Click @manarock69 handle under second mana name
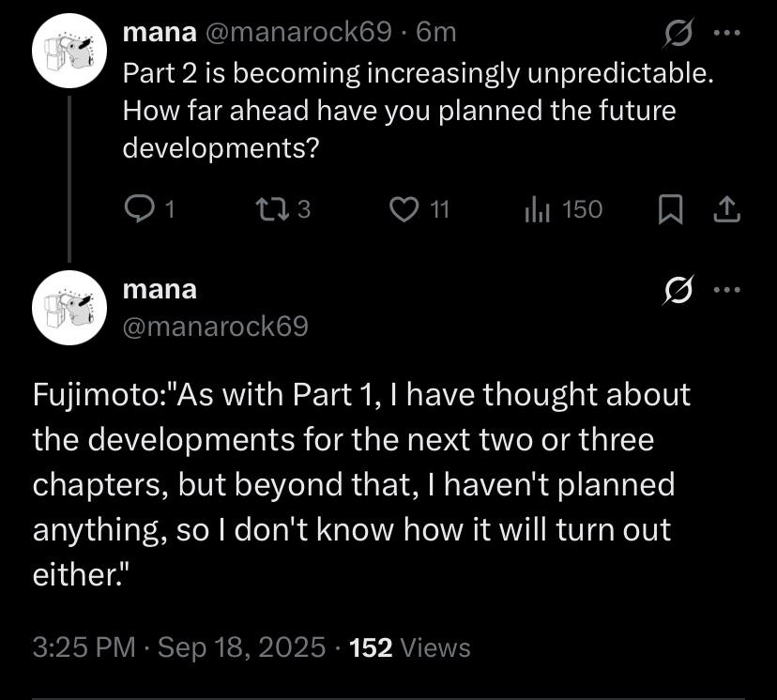This screenshot has height=700, width=777. (216, 326)
